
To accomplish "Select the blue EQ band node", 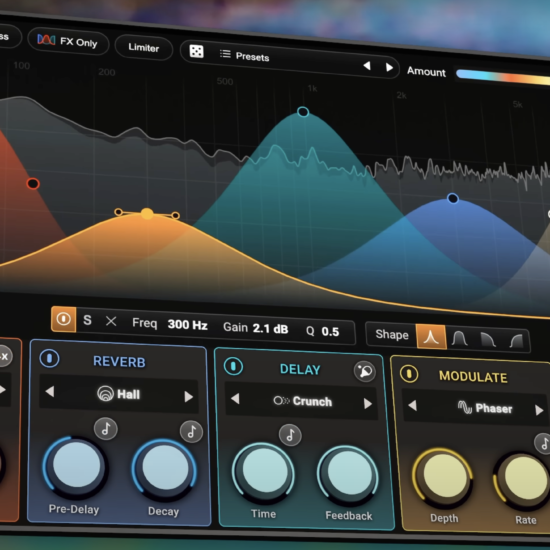I will 453,199.
